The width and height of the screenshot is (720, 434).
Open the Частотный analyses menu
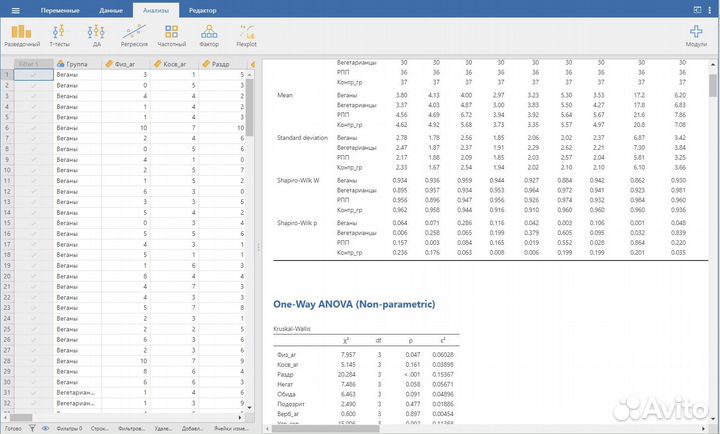(x=171, y=36)
